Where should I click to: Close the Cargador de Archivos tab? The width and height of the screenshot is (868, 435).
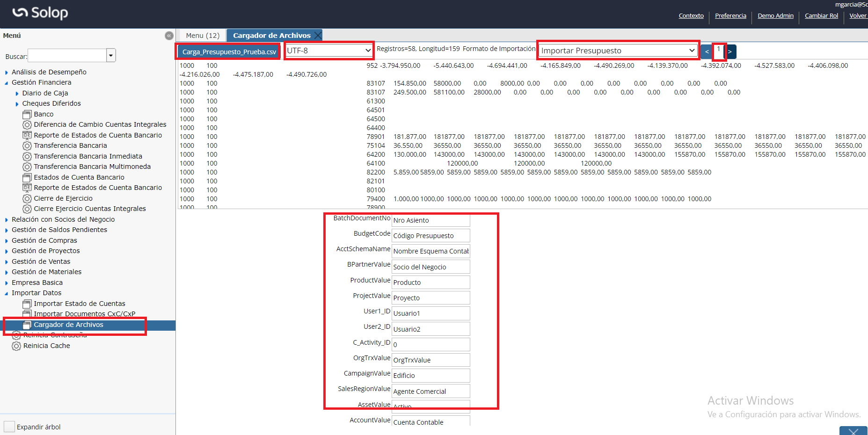point(318,36)
